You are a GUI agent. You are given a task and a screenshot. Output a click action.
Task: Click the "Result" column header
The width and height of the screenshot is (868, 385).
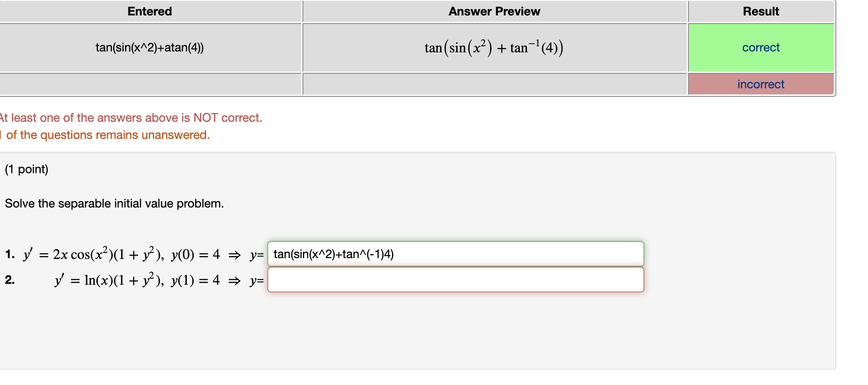coord(761,11)
